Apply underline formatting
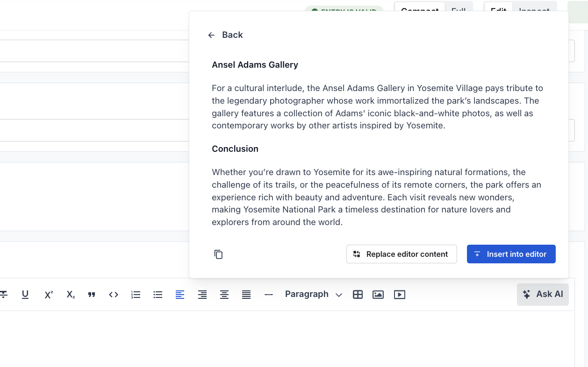This screenshot has height=367, width=588. (25, 294)
